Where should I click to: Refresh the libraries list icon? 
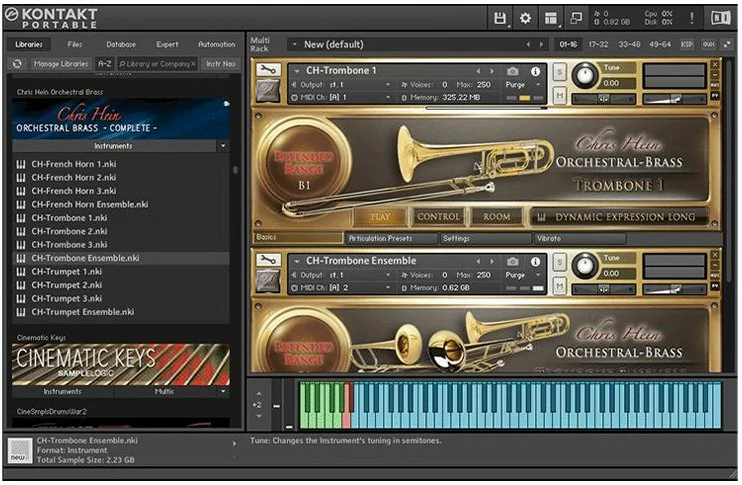pyautogui.click(x=18, y=63)
